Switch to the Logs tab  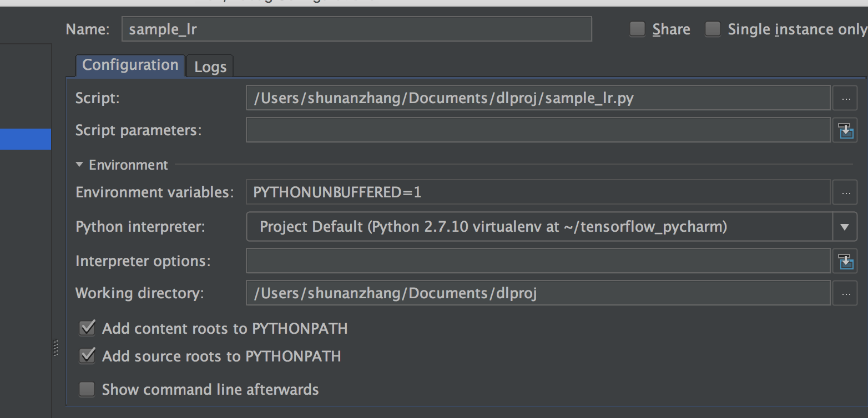[210, 67]
